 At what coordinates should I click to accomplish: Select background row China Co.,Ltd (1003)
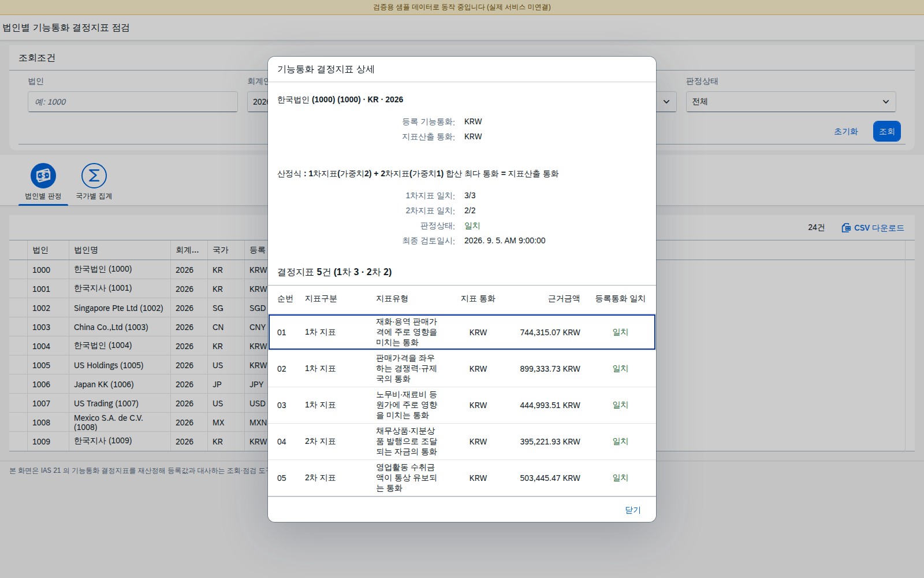(x=139, y=327)
